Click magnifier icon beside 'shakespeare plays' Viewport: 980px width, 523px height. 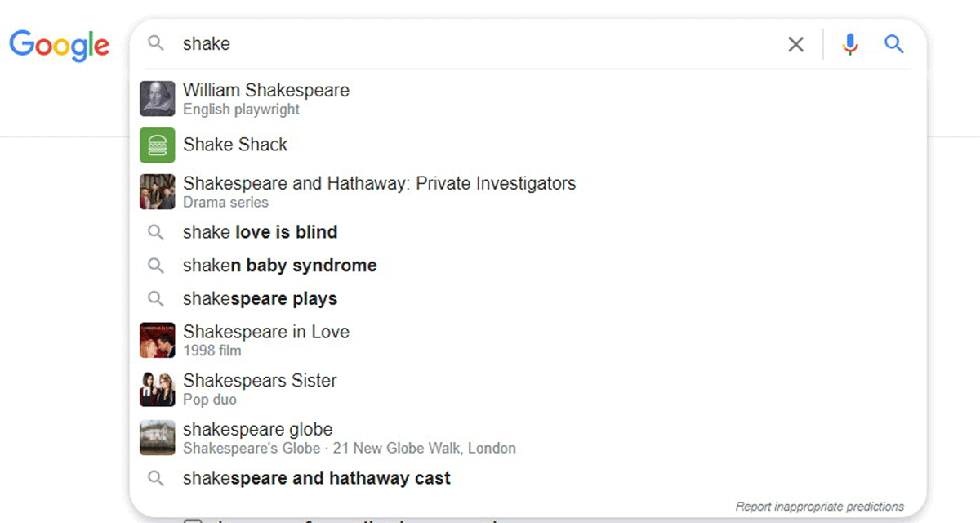[156, 299]
